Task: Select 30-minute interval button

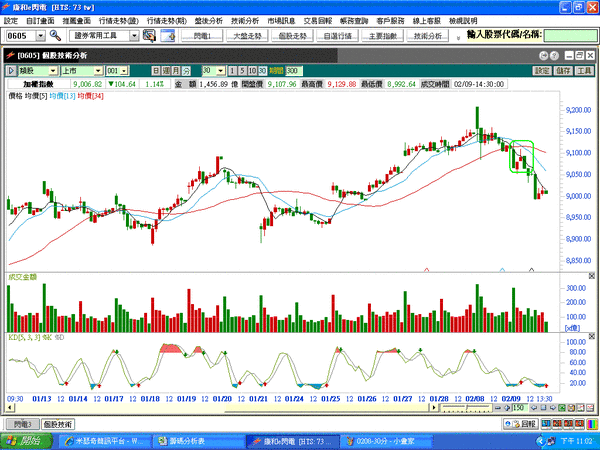Action: [262, 71]
